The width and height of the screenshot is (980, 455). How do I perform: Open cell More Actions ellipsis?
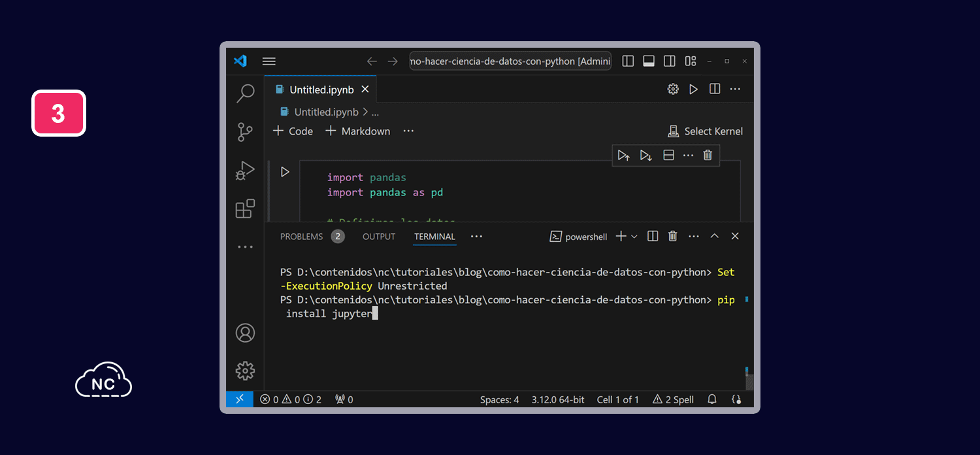click(x=688, y=155)
